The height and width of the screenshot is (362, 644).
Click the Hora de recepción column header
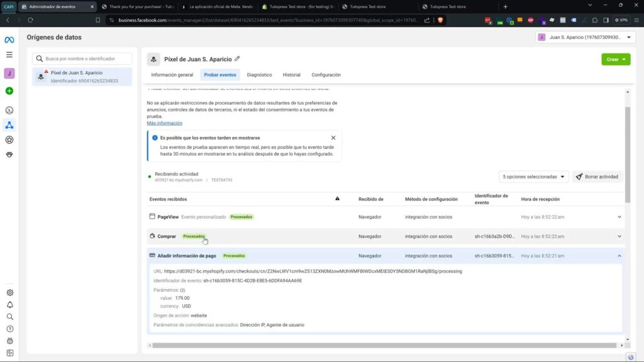[540, 199]
